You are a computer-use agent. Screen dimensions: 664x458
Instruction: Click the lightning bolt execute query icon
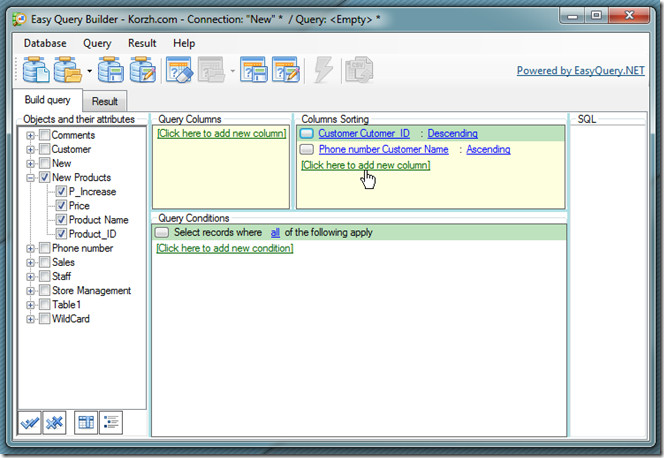pos(323,69)
